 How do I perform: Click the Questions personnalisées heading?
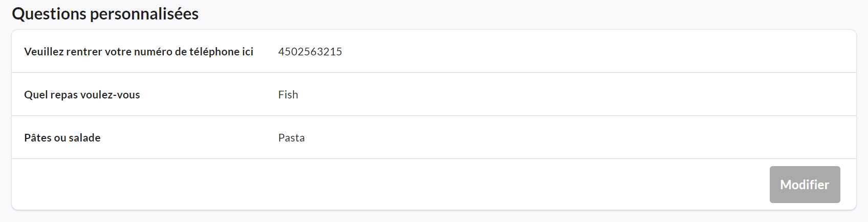point(105,14)
